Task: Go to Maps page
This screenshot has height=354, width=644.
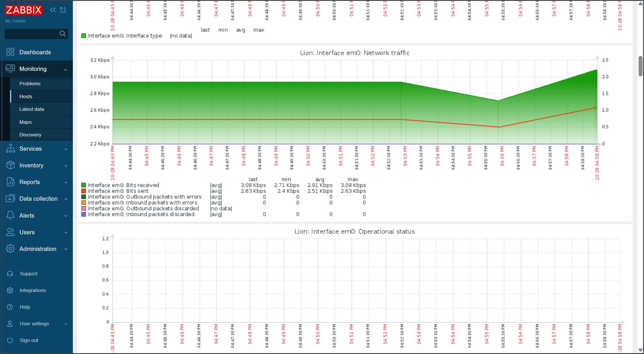Action: tap(26, 122)
